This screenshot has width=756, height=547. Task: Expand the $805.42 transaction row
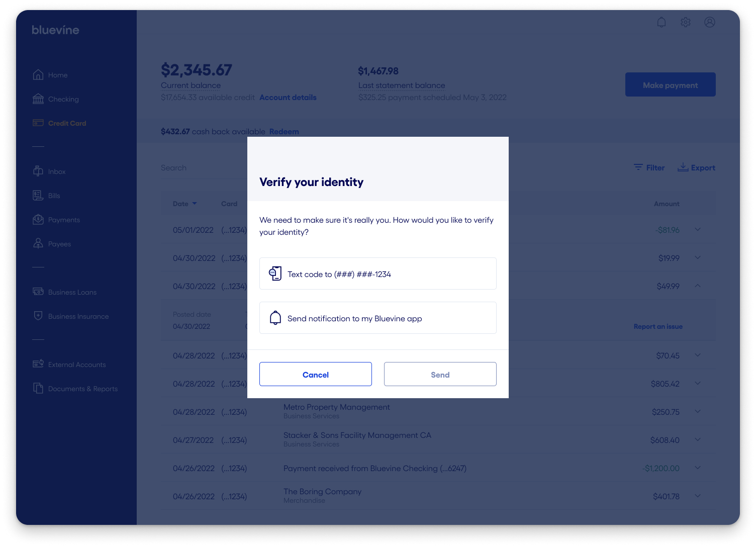(x=698, y=384)
